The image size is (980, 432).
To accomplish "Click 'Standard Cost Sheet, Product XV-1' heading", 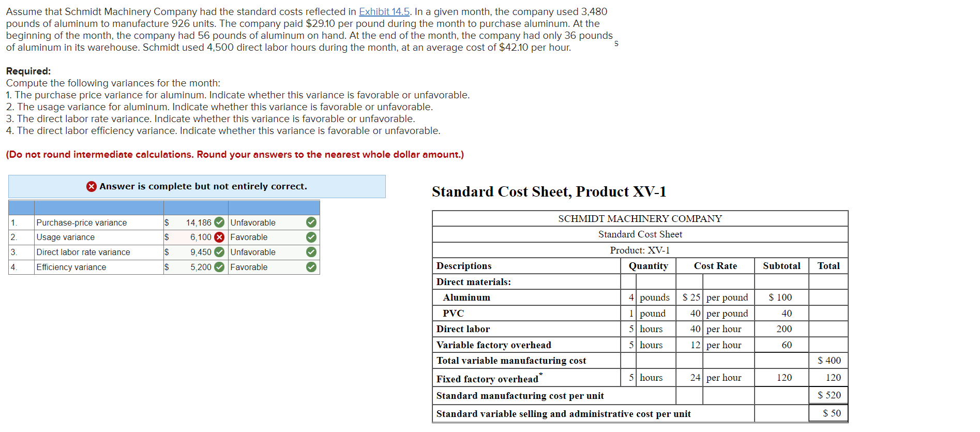I will [549, 191].
